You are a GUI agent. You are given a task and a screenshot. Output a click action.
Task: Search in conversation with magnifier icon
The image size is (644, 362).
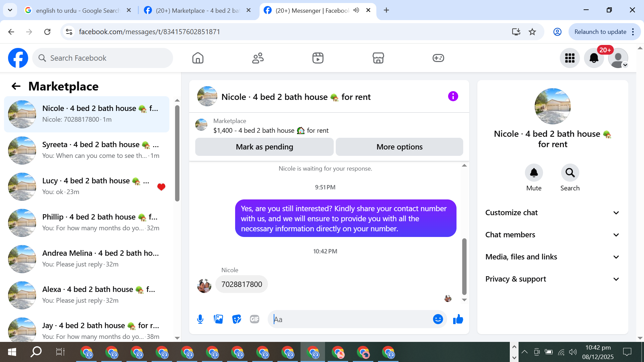tap(570, 173)
